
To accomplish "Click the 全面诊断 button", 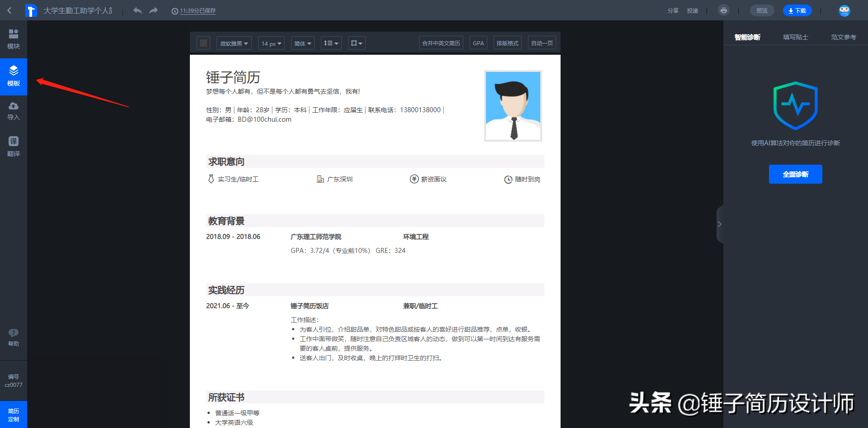I will (795, 174).
